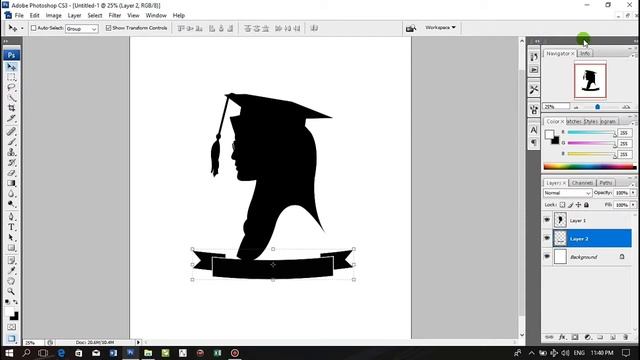Select the Hand tool

point(11,281)
